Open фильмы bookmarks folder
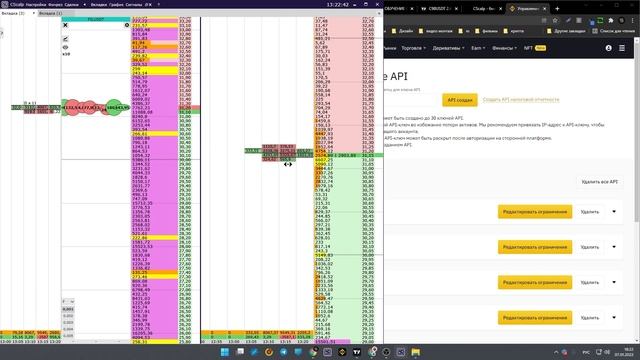The image size is (640, 360). coord(487,31)
